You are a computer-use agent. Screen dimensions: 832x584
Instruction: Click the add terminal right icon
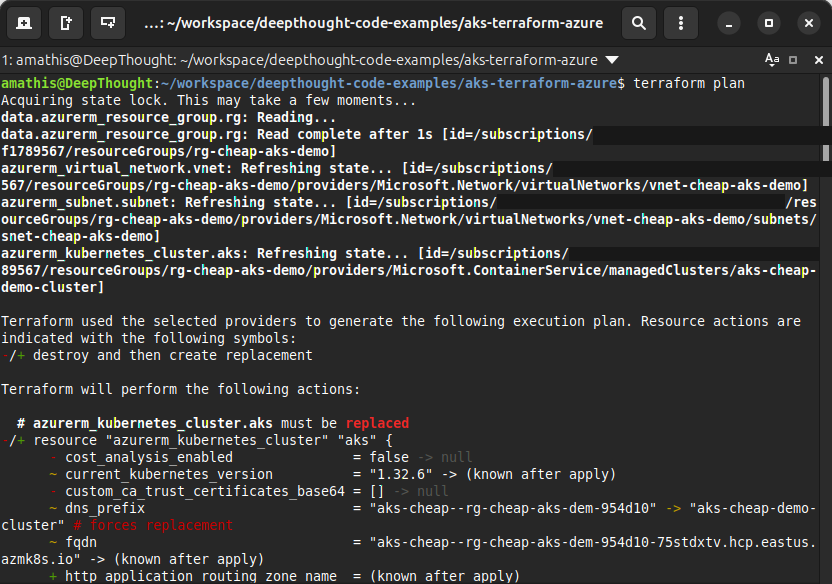[x=66, y=23]
